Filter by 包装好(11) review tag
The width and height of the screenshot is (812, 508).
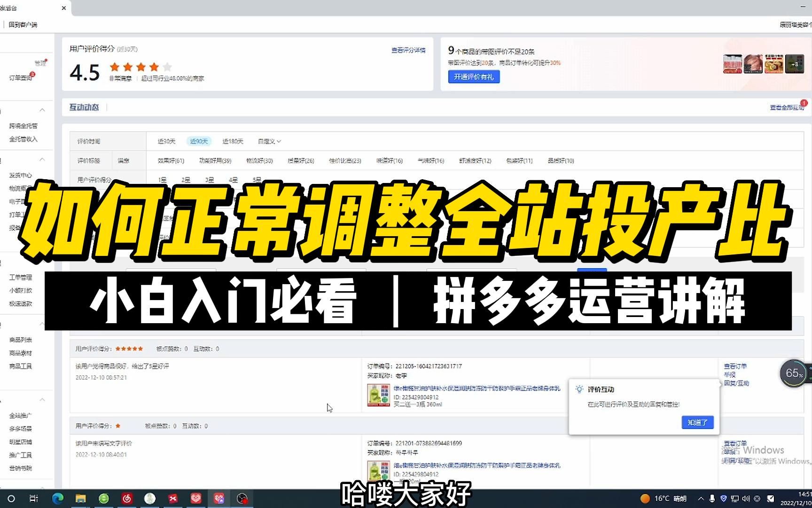point(519,160)
